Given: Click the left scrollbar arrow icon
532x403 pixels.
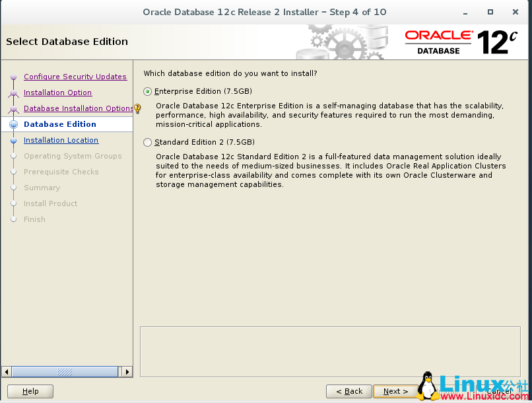Looking at the screenshot, I should [x=5, y=371].
